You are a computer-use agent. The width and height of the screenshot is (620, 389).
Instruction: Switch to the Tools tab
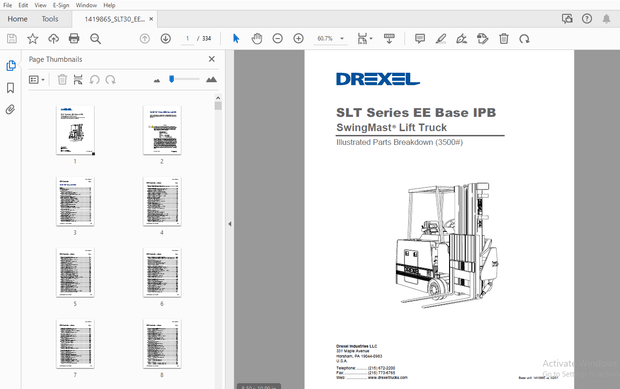pos(50,19)
